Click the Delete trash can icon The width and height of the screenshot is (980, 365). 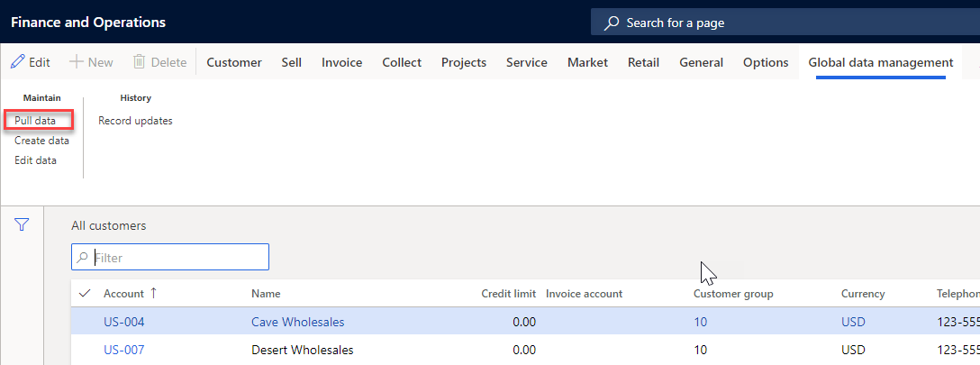[x=139, y=62]
